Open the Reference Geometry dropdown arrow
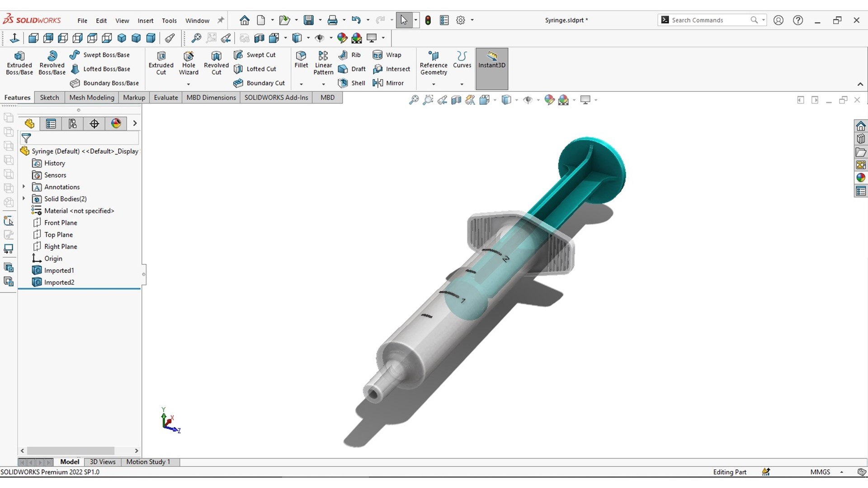Viewport: 868px width, 488px height. tap(434, 84)
